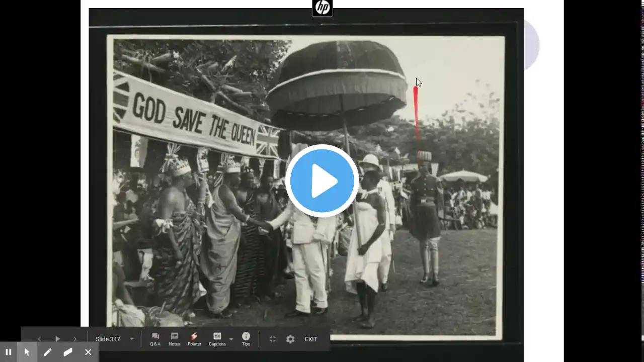This screenshot has width=644, height=362.
Task: Expand the Captions options arrow
Action: pos(231,339)
